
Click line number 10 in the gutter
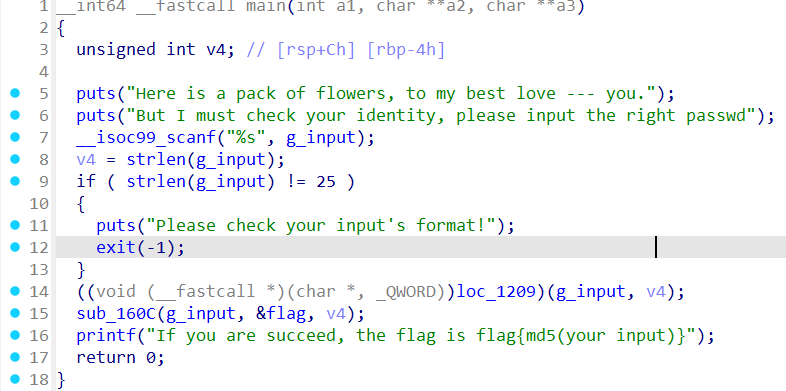coord(39,203)
